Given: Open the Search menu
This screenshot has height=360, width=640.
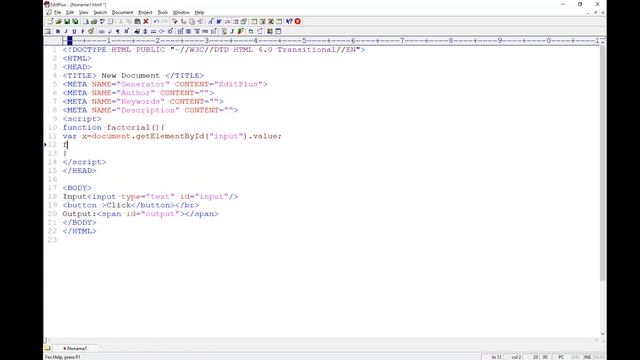Looking at the screenshot, I should [x=100, y=12].
